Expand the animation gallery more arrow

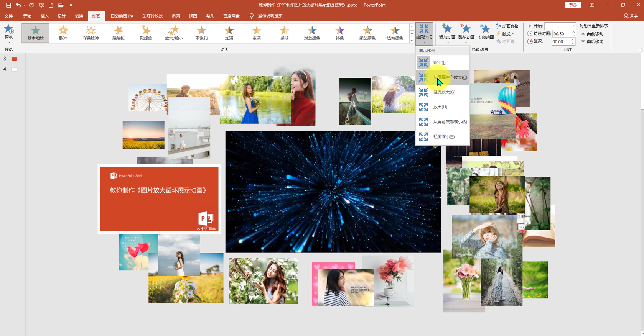point(412,40)
